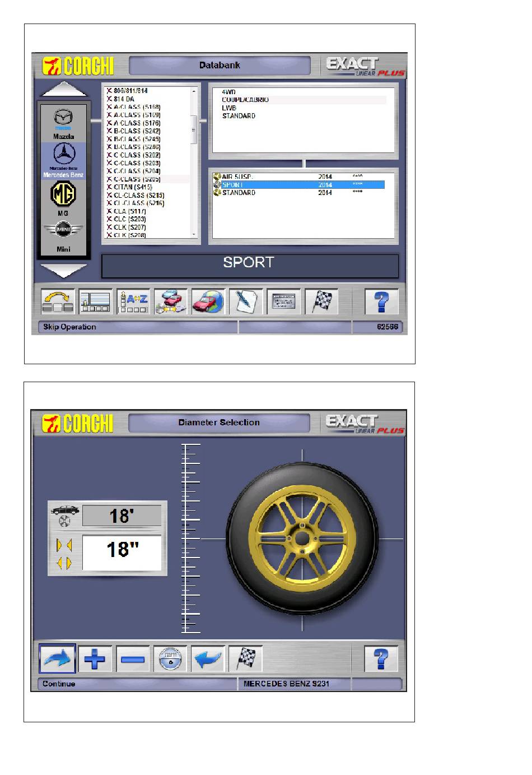
Task: Move the brand list up with the white arrow
Action: [64, 90]
